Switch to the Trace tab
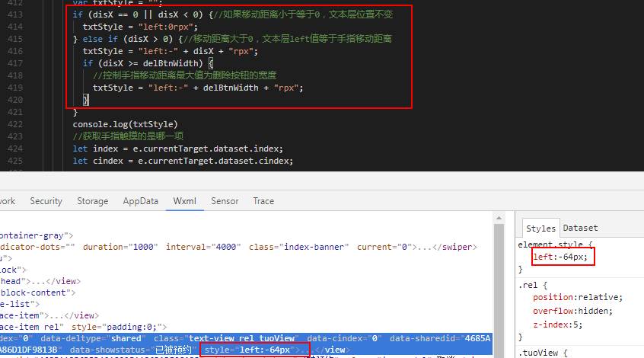The height and width of the screenshot is (358, 644). tap(263, 201)
